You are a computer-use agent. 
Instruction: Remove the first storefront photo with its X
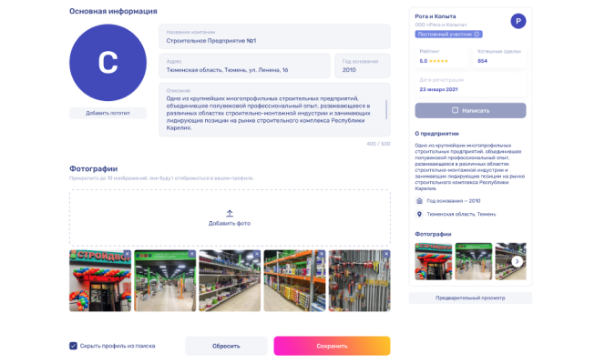(x=128, y=254)
